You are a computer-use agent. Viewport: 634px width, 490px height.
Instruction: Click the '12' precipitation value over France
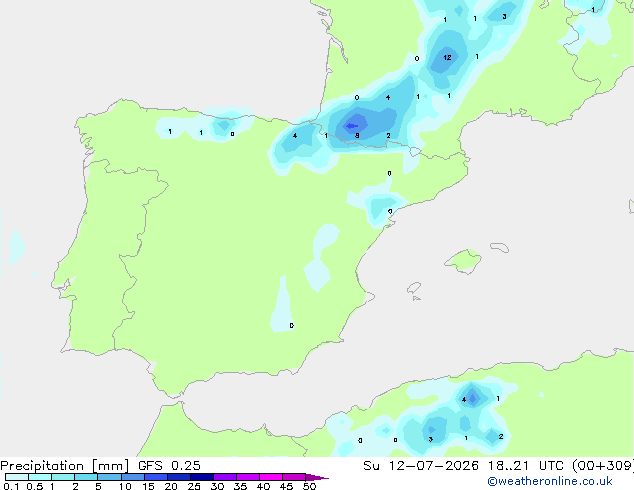pos(447,57)
